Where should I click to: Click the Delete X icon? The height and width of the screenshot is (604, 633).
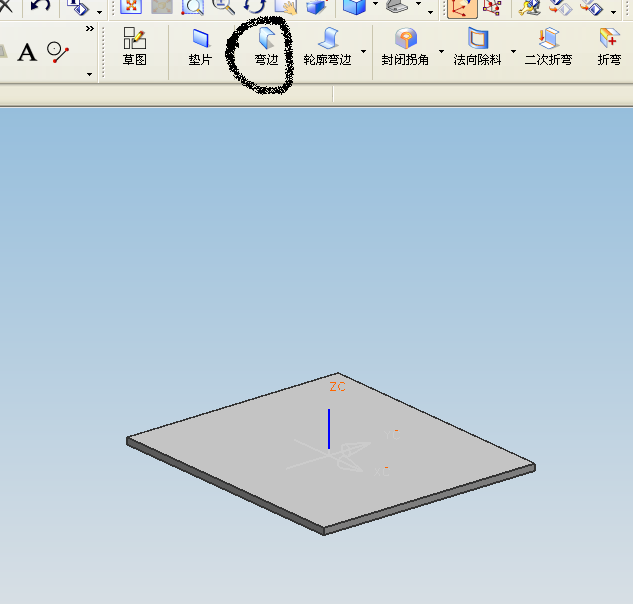point(6,6)
